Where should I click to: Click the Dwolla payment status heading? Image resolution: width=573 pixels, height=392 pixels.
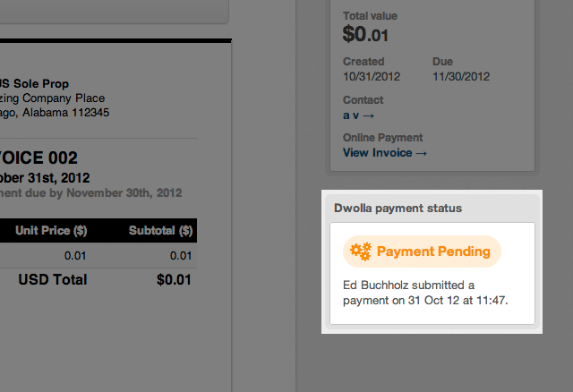tap(398, 208)
